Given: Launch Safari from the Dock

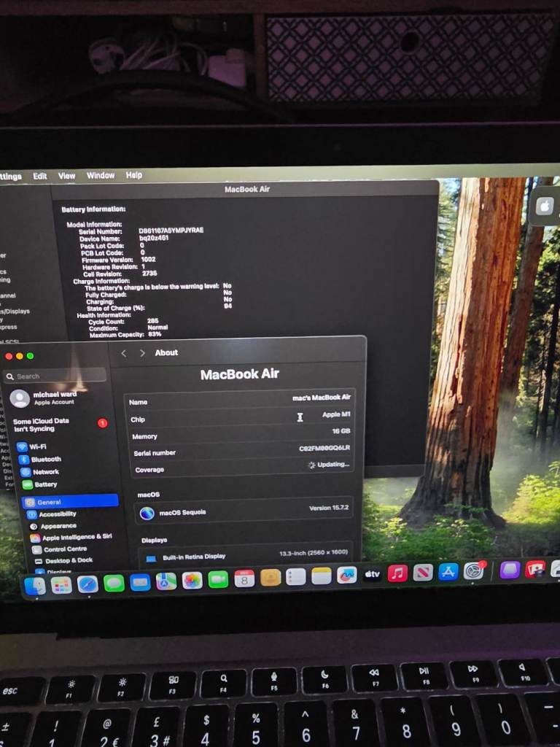Looking at the screenshot, I should pyautogui.click(x=87, y=584).
